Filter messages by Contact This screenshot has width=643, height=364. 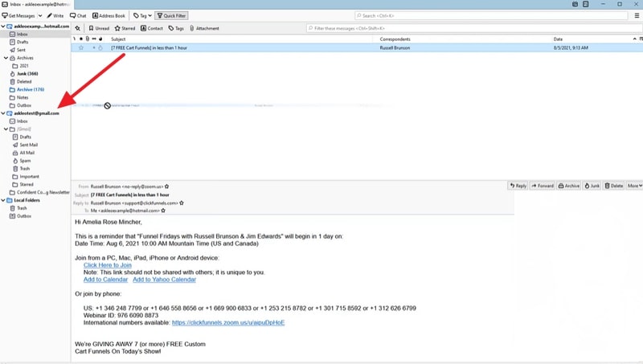(152, 28)
